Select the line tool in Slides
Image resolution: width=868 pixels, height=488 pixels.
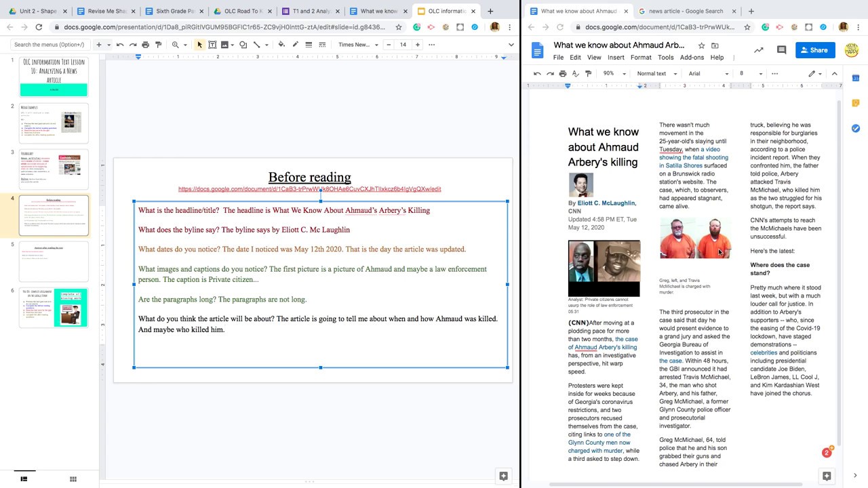[x=256, y=45]
